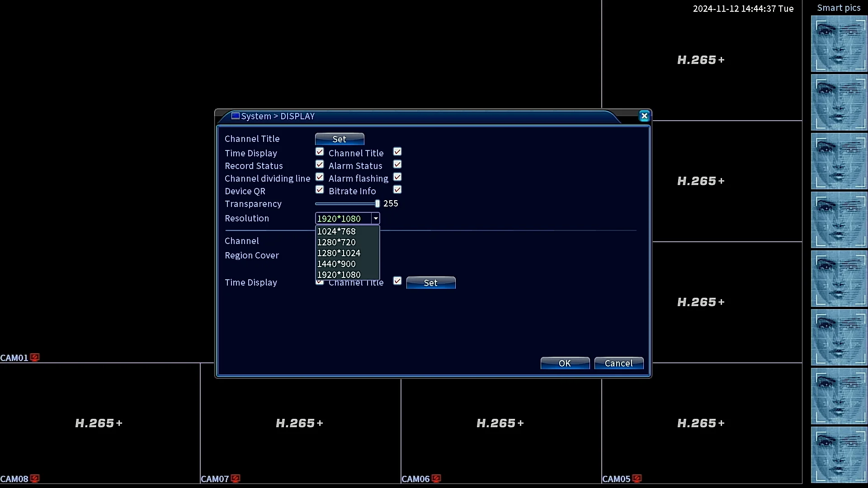Click the Transparency slider handle

(x=377, y=204)
